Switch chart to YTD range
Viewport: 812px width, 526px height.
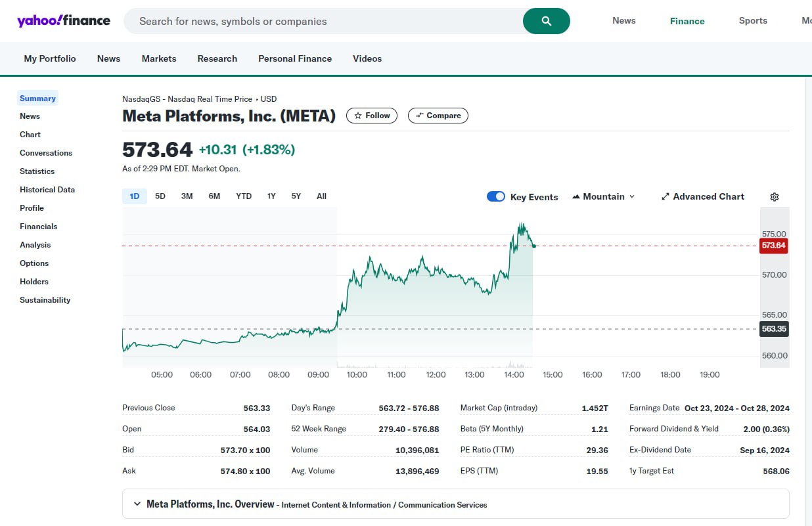244,196
